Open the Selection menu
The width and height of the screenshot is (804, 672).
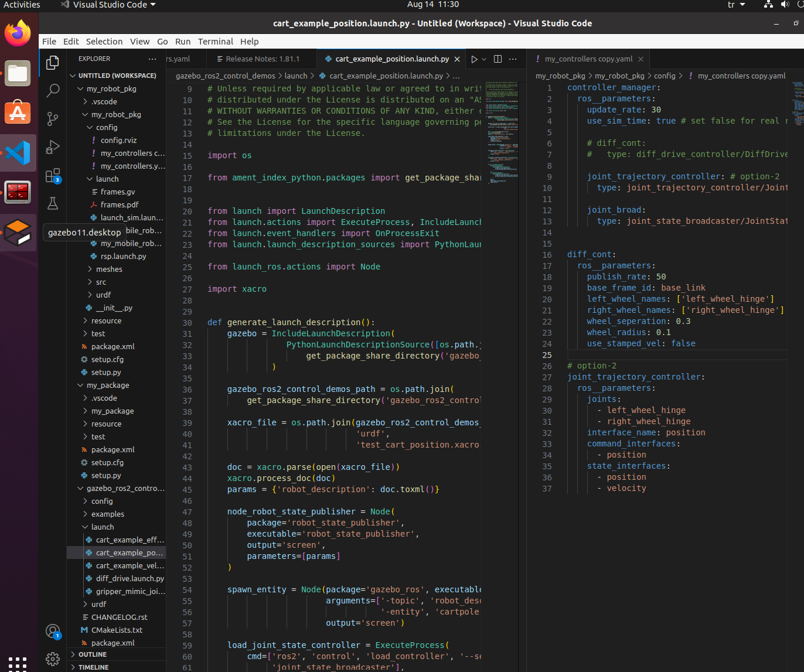[104, 42]
